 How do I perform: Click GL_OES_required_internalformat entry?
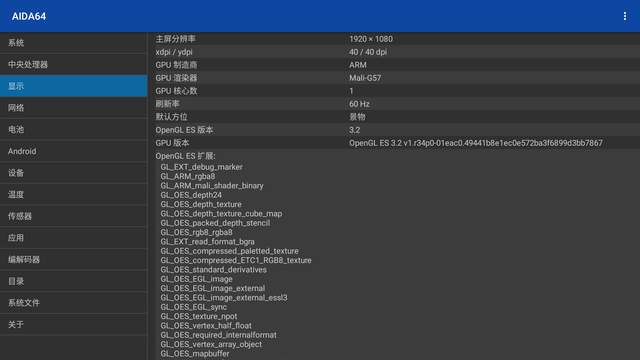coord(218,335)
